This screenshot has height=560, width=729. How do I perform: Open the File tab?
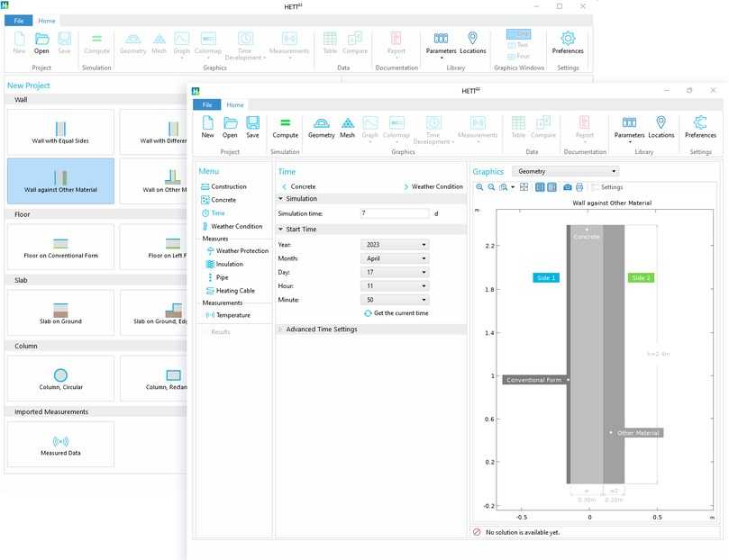pyautogui.click(x=206, y=105)
